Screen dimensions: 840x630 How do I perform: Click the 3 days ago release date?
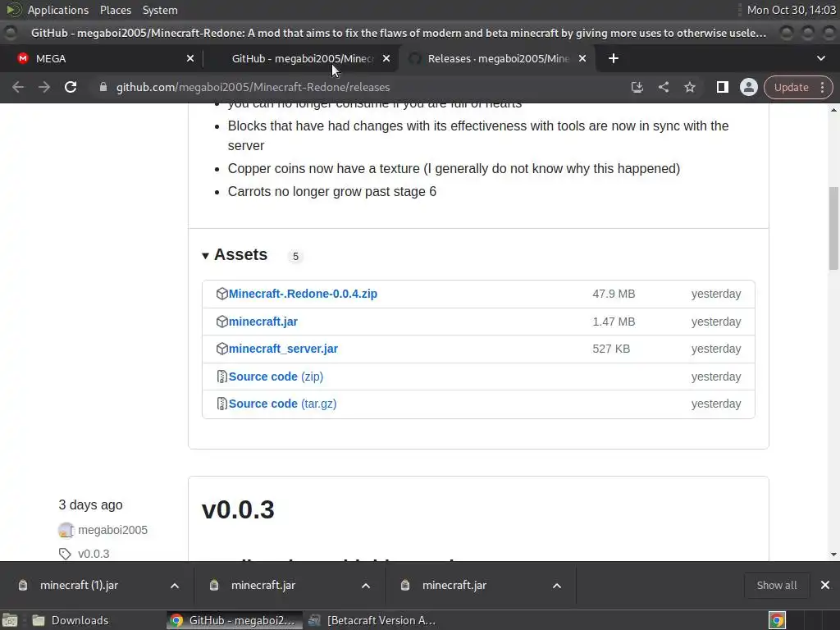pyautogui.click(x=90, y=504)
